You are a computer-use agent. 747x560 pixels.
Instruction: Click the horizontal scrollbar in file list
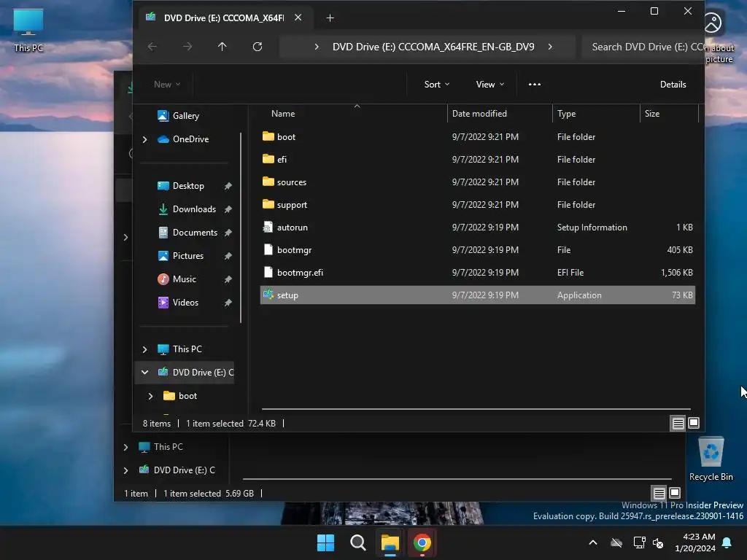(x=476, y=408)
